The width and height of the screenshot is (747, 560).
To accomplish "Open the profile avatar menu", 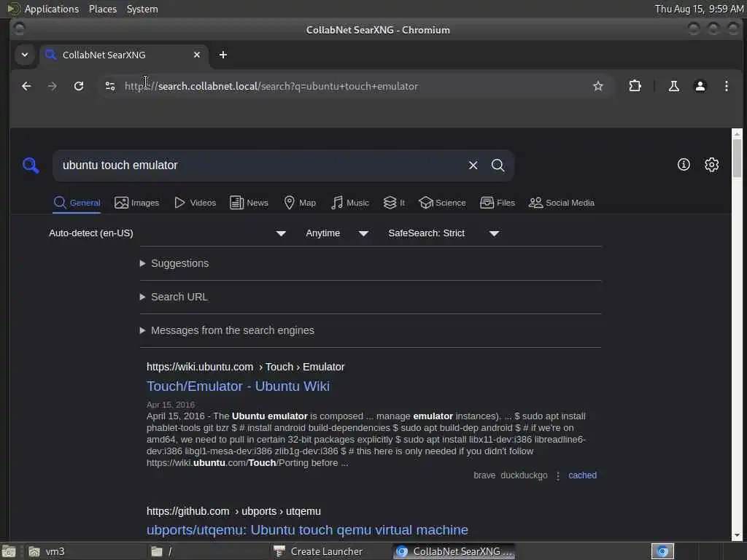I will (700, 86).
